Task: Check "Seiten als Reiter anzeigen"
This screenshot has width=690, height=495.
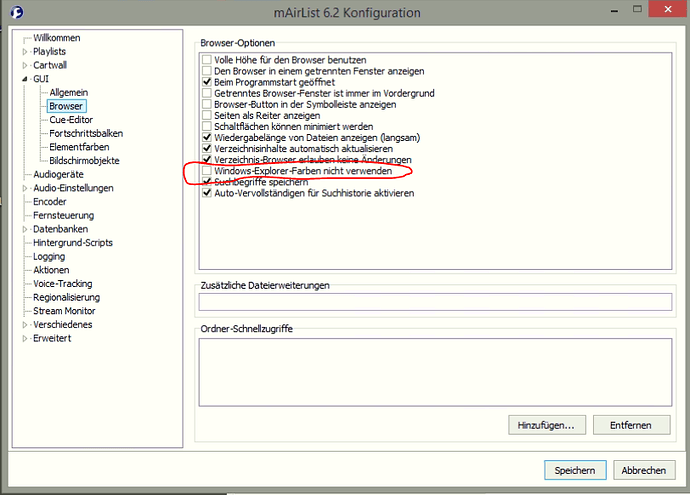Action: pos(207,115)
